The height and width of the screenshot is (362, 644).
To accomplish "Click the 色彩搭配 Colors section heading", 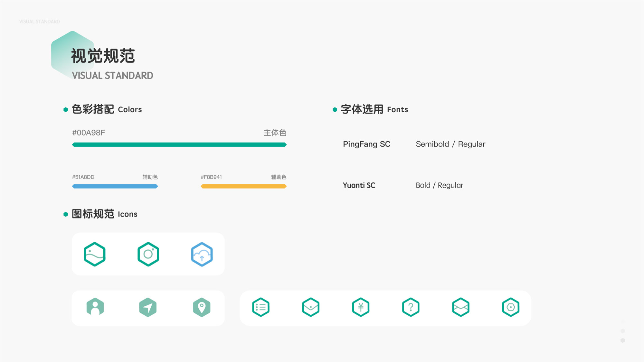I will point(107,109).
